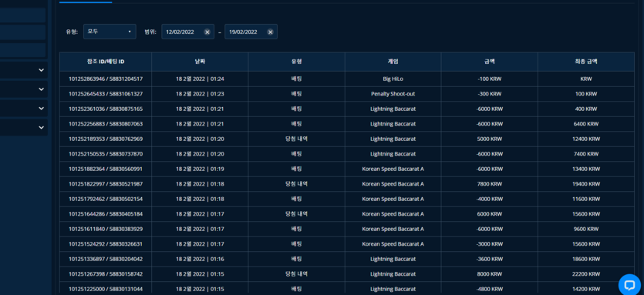This screenshot has width=644, height=295.
Task: Select ID 101252645433 / 58831061327
Action: pyautogui.click(x=106, y=94)
